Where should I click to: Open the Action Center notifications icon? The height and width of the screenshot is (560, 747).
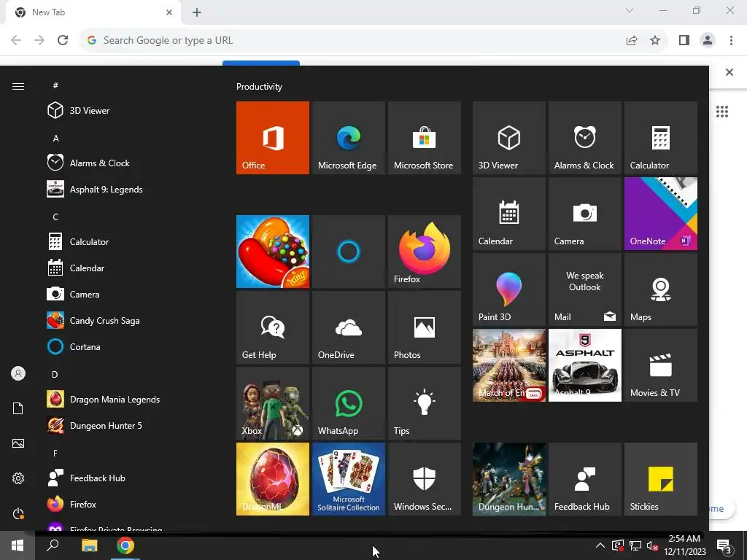(x=724, y=546)
